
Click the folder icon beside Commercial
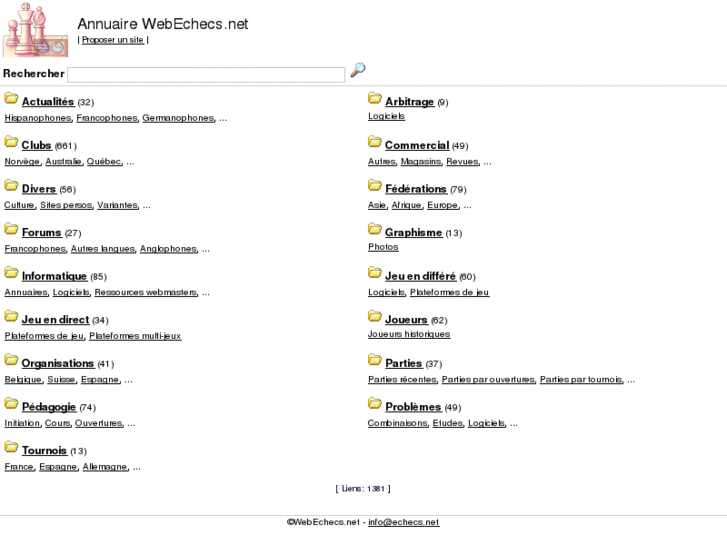(375, 142)
